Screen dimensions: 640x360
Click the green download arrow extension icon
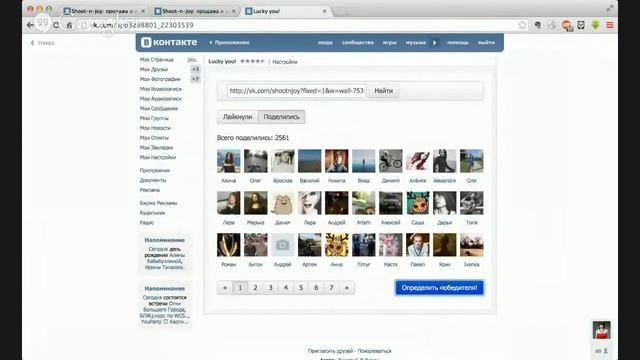(x=595, y=25)
